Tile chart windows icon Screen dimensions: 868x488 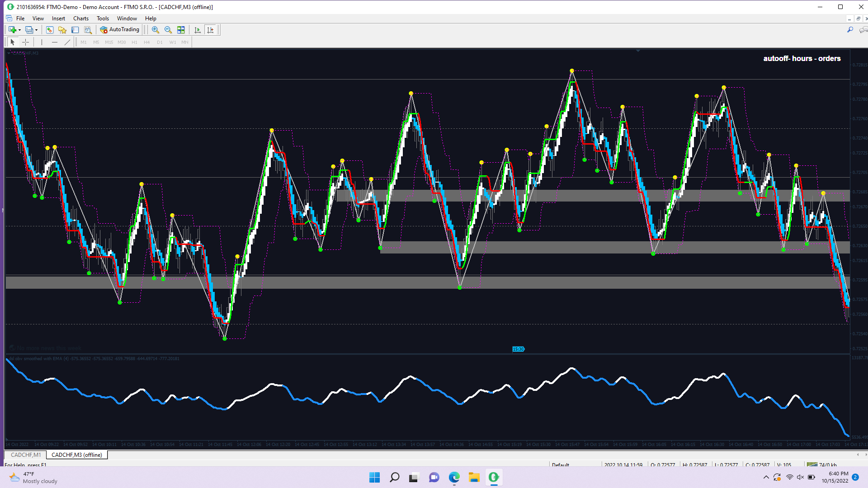[x=181, y=30]
